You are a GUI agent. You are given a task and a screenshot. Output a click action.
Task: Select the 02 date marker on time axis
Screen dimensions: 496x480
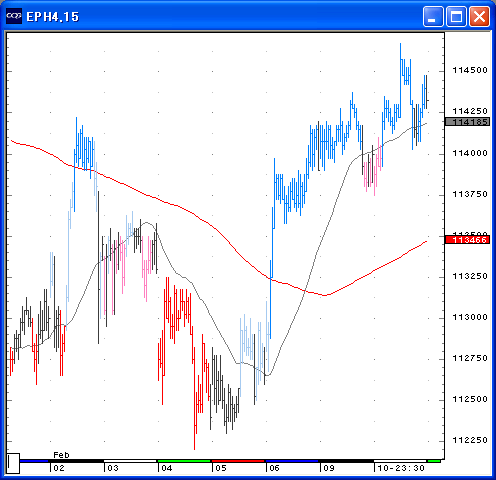59,468
